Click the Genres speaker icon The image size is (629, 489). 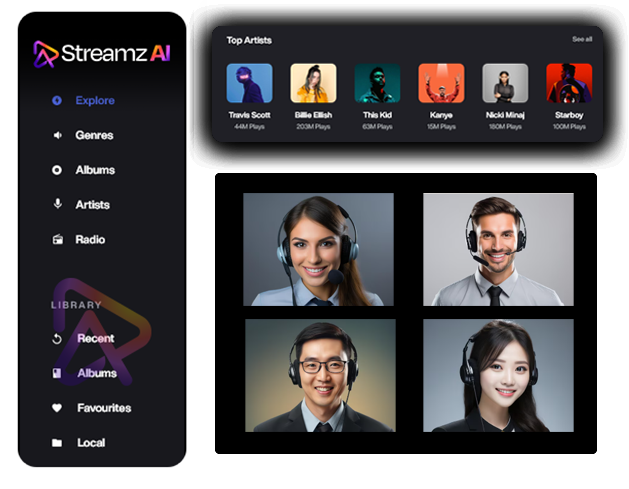pyautogui.click(x=57, y=135)
